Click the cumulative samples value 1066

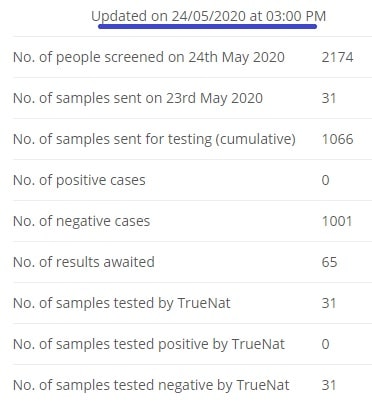coord(337,139)
